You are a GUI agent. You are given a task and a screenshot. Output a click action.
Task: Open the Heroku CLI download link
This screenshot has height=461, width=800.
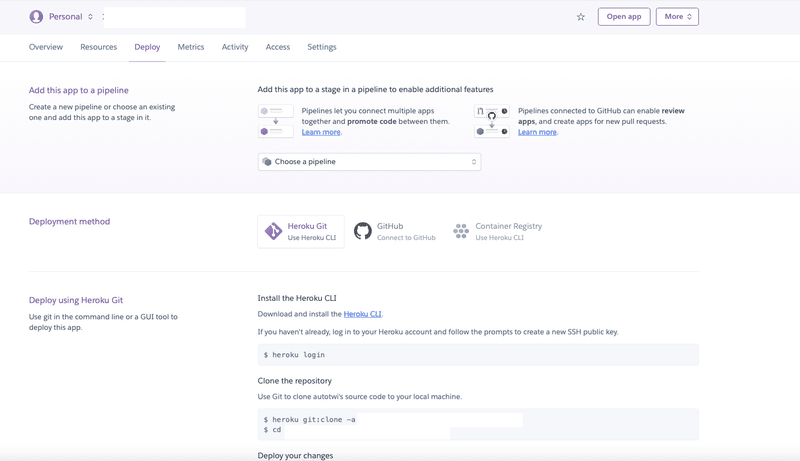pyautogui.click(x=363, y=314)
